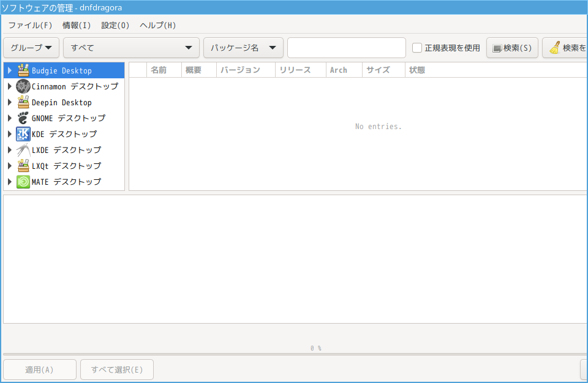Screen dimensions: 588x383
Task: Select the GNOME デスクトップ label
Action: click(69, 118)
